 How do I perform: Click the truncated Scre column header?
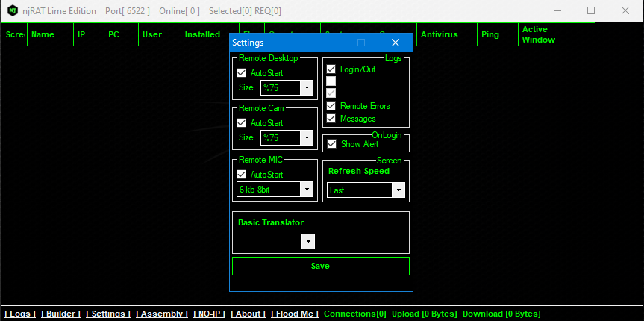point(14,34)
